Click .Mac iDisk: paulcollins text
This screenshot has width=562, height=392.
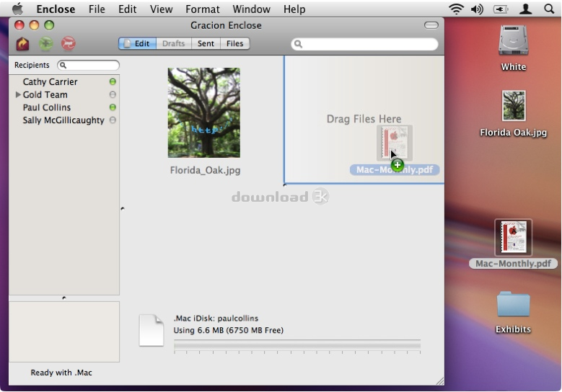(x=216, y=318)
